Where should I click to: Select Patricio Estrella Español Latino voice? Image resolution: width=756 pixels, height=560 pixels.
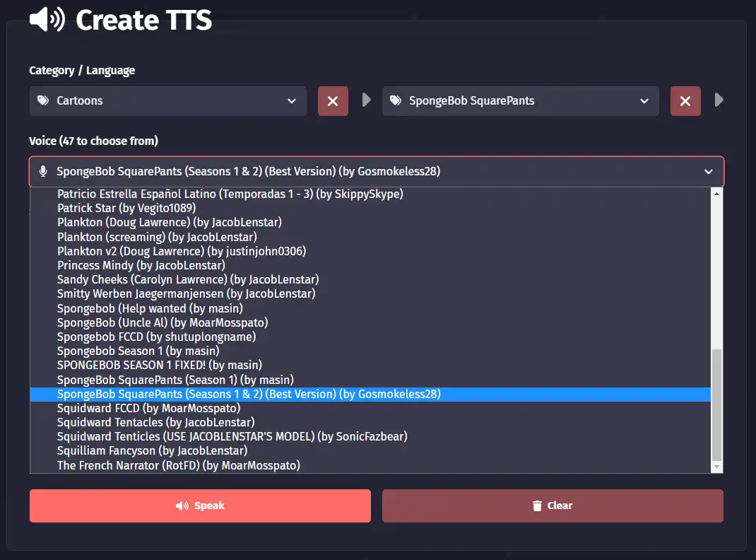[370, 194]
